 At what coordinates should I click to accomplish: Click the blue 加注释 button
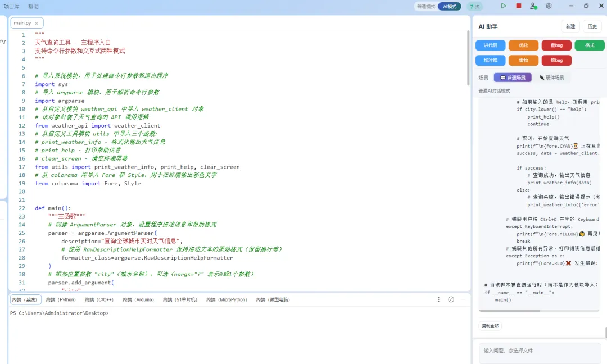[x=491, y=60]
